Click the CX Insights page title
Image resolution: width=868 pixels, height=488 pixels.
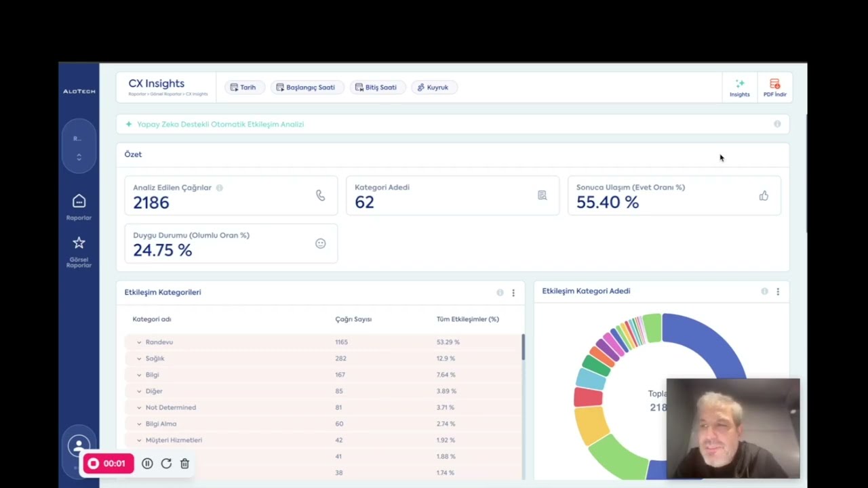(157, 83)
